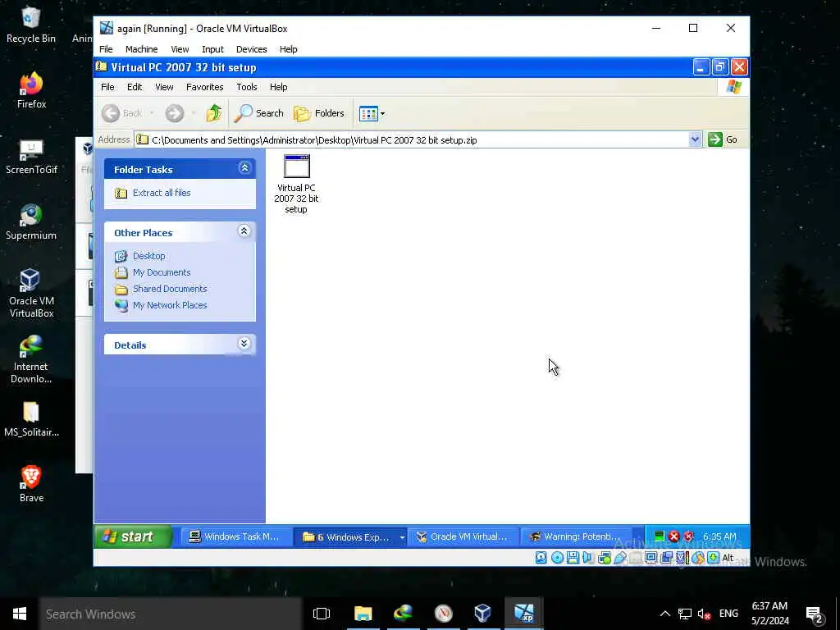Image resolution: width=840 pixels, height=630 pixels.
Task: Click the red X security alert tray icon
Action: point(674,536)
